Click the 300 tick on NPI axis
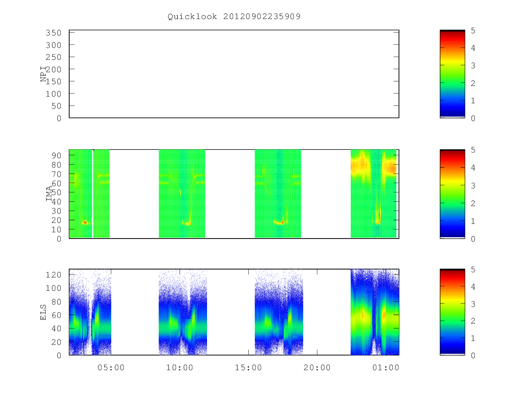 coord(53,45)
